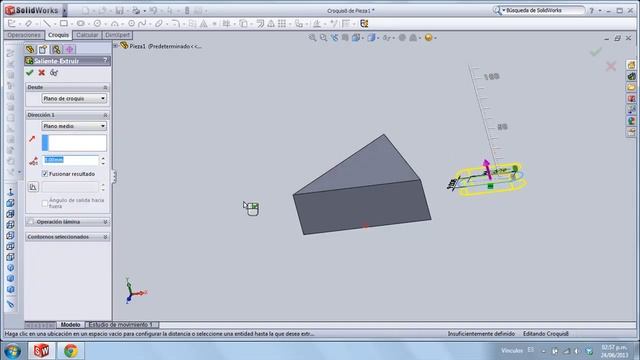Open the SolidWorks logo menu arrow
The image size is (640, 360).
click(x=64, y=10)
